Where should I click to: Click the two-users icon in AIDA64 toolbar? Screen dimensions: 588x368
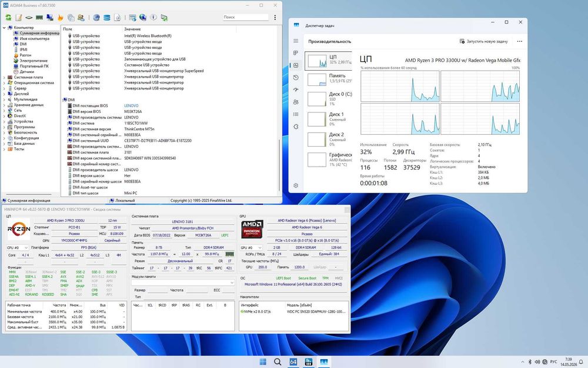click(81, 17)
